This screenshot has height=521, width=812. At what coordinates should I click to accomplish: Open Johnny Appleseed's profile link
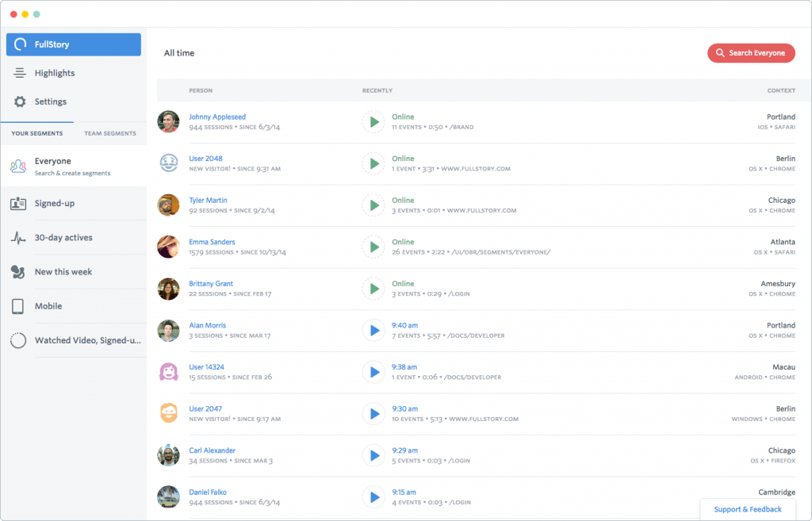pos(217,117)
